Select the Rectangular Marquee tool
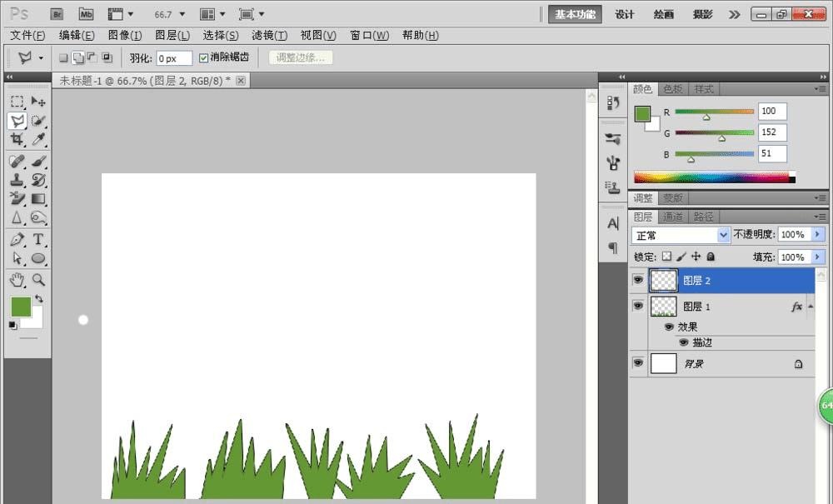This screenshot has width=833, height=504. coord(17,101)
